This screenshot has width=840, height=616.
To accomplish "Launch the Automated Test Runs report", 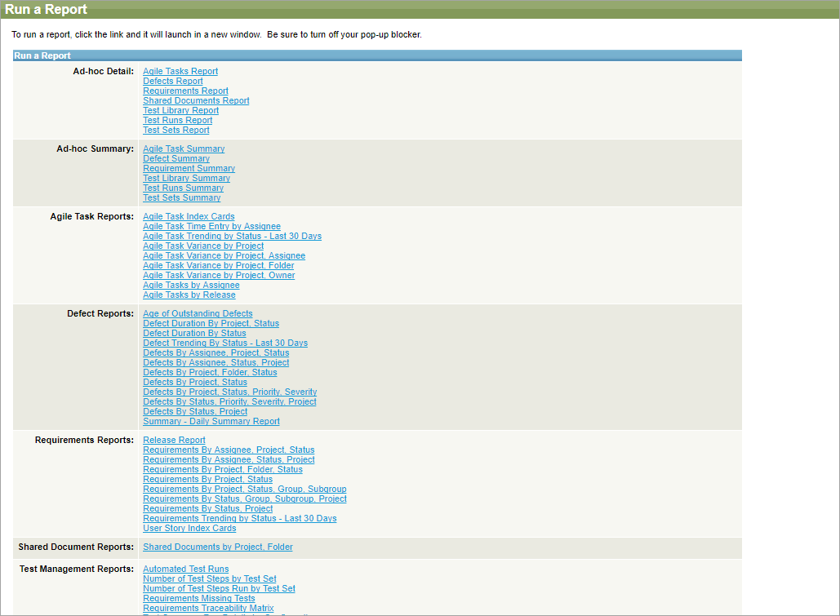I will pos(186,569).
